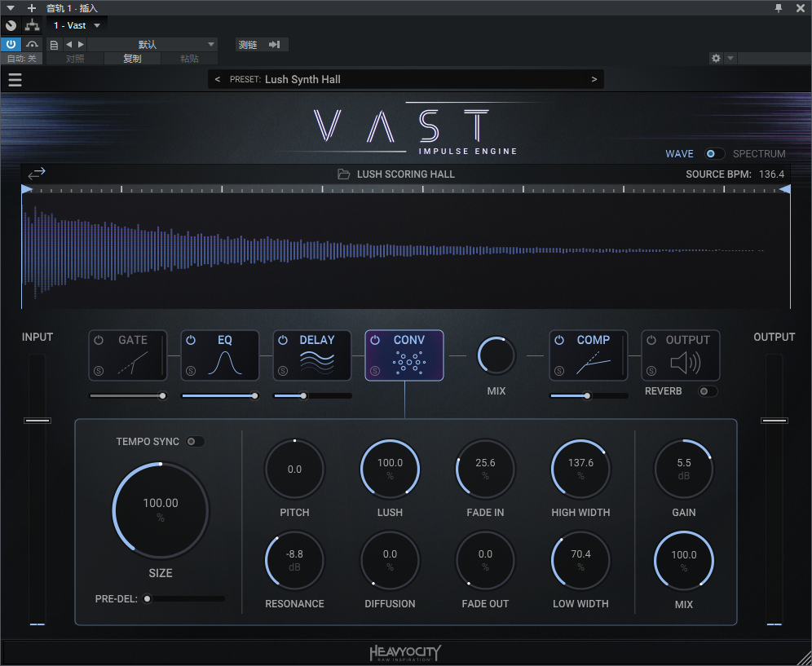Enable the REVERB switch
This screenshot has width=812, height=666.
point(708,391)
